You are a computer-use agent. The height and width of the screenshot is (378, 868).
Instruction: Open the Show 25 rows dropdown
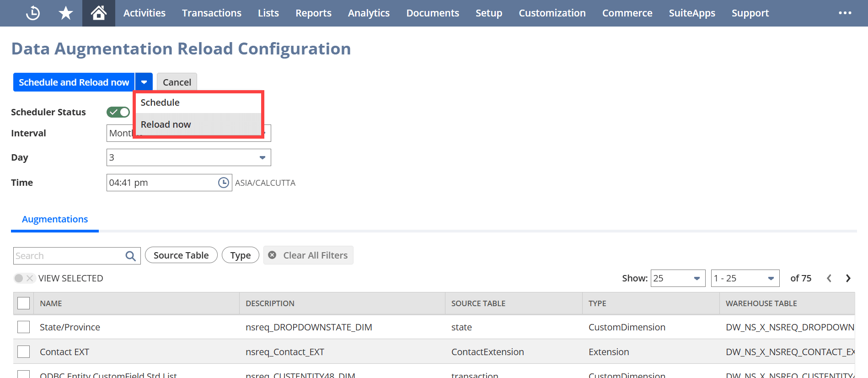tap(678, 278)
